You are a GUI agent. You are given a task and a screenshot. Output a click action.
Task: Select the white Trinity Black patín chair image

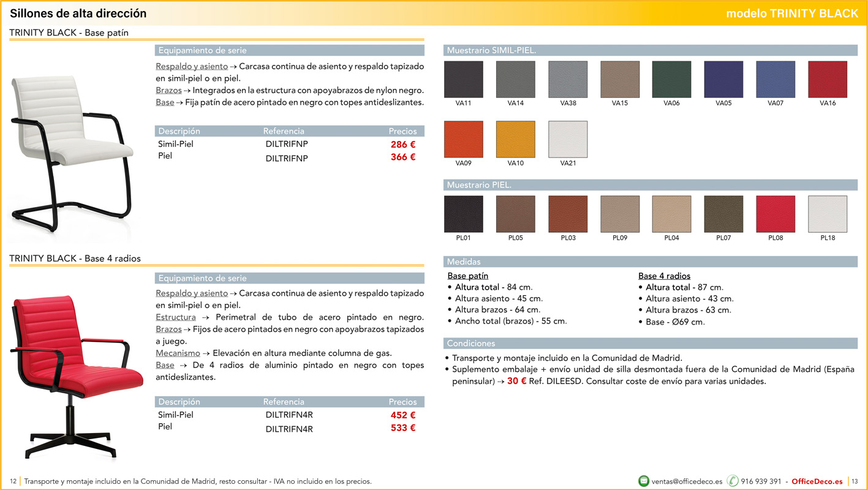point(72,146)
